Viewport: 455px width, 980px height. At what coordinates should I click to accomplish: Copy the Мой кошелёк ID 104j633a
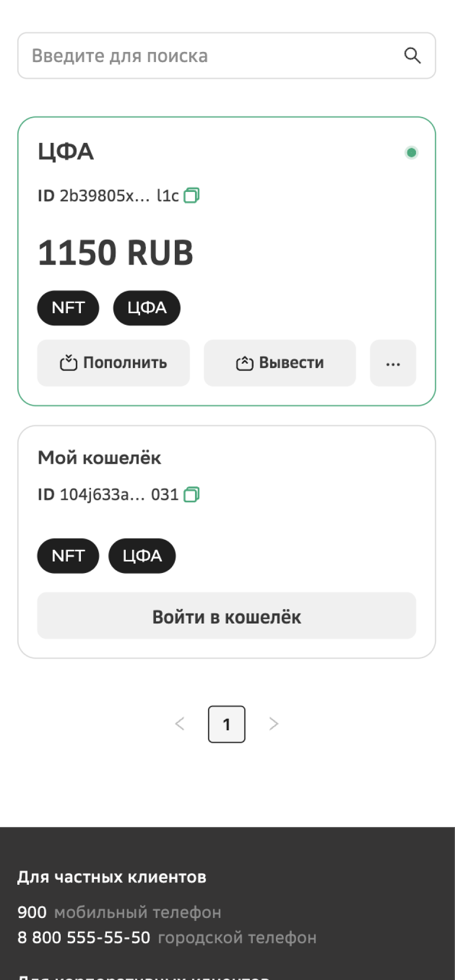(191, 495)
